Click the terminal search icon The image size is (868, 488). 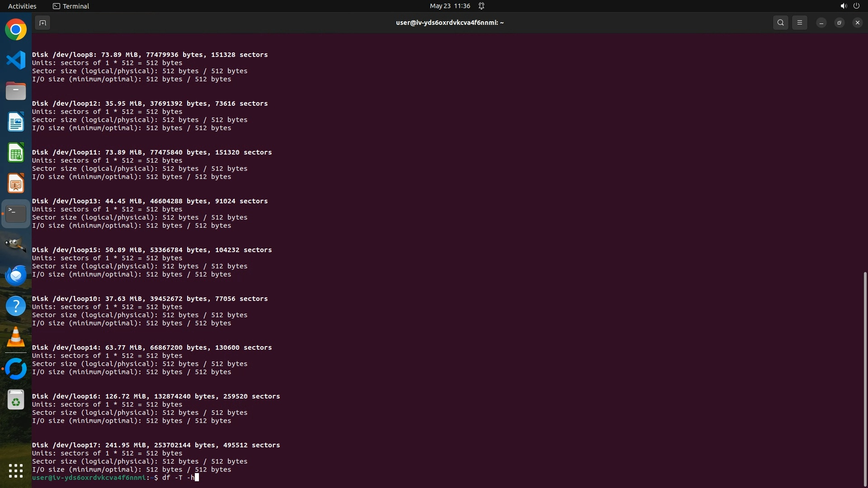780,23
